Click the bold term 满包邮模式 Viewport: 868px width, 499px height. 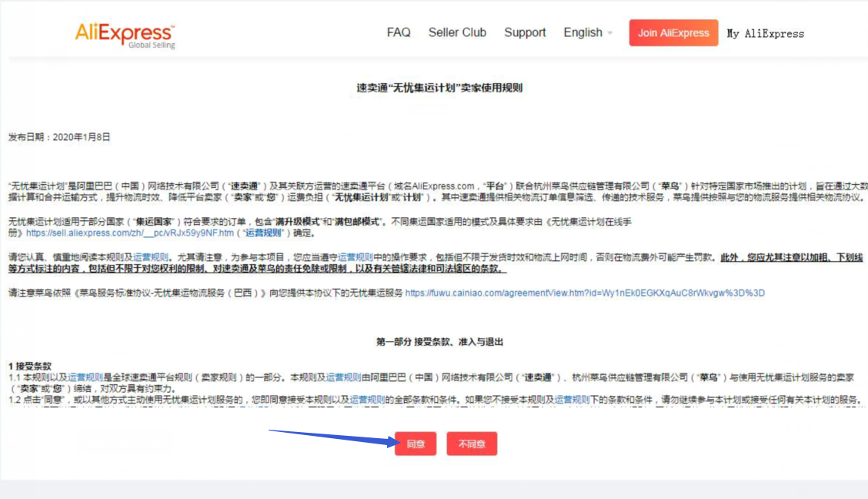357,222
